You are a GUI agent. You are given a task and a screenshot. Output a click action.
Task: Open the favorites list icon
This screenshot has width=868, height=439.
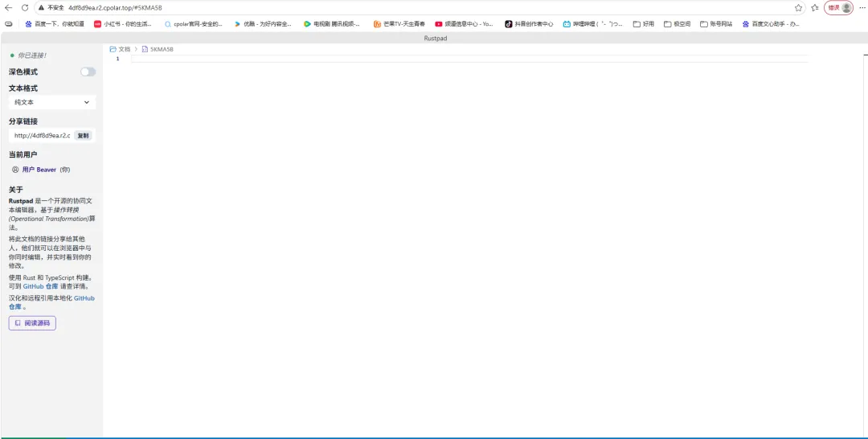(x=815, y=8)
